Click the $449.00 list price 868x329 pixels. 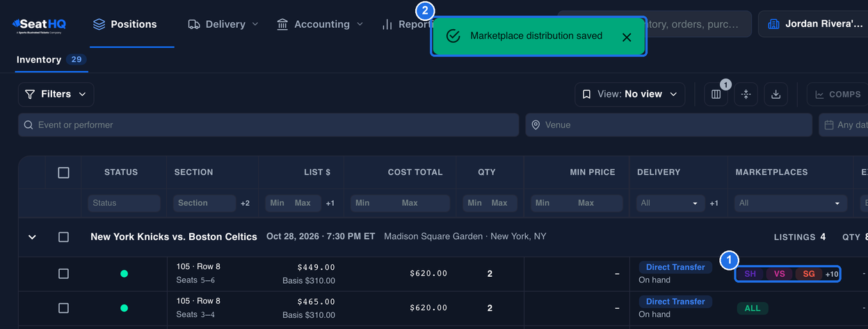point(316,267)
